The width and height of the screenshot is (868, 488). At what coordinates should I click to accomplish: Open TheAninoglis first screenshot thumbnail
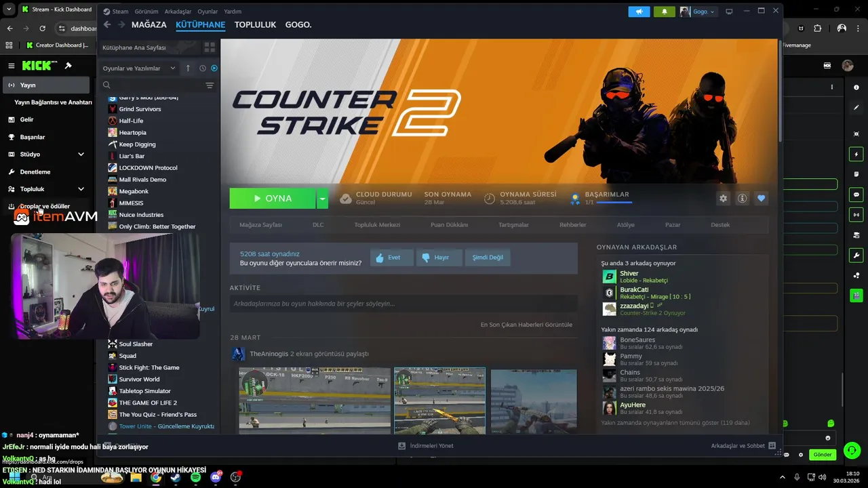315,400
